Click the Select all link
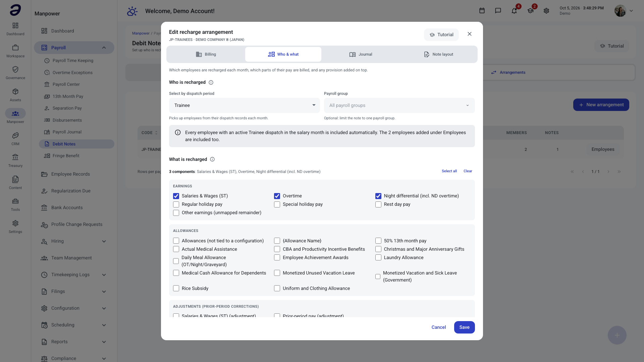Viewport: 644px width, 362px height. coord(449,171)
